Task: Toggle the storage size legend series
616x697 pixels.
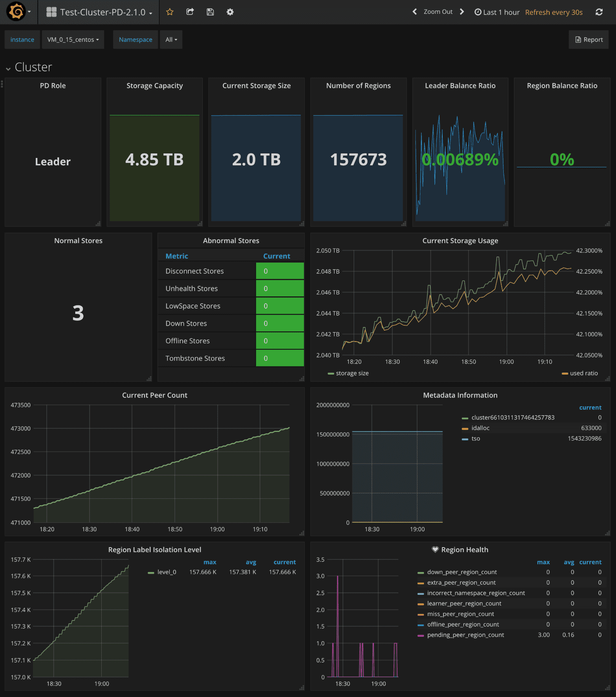Action: [352, 373]
